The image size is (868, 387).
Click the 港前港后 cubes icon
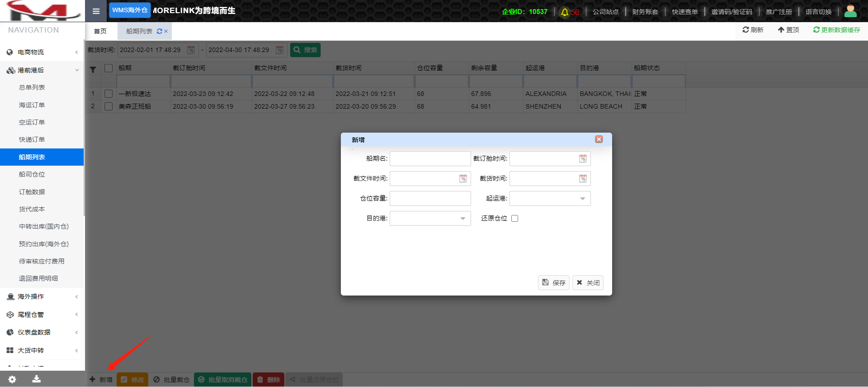click(x=11, y=70)
